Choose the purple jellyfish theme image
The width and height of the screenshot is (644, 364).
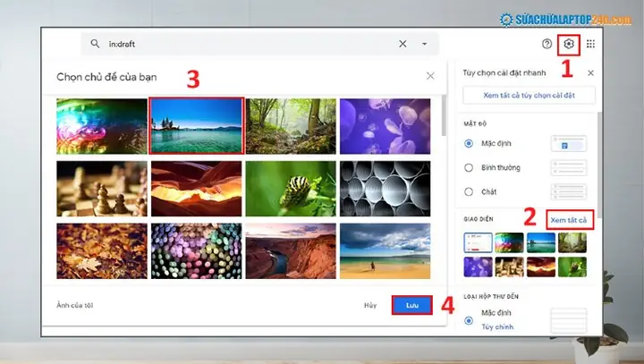[x=386, y=126]
